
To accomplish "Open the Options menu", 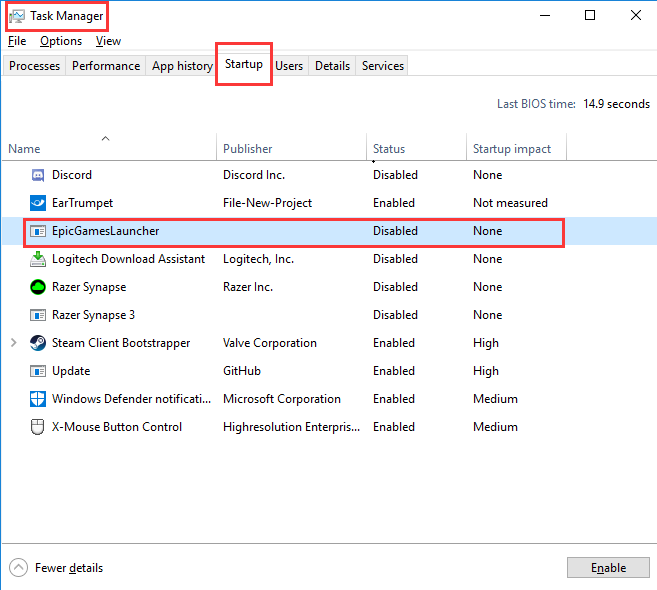I will [61, 41].
